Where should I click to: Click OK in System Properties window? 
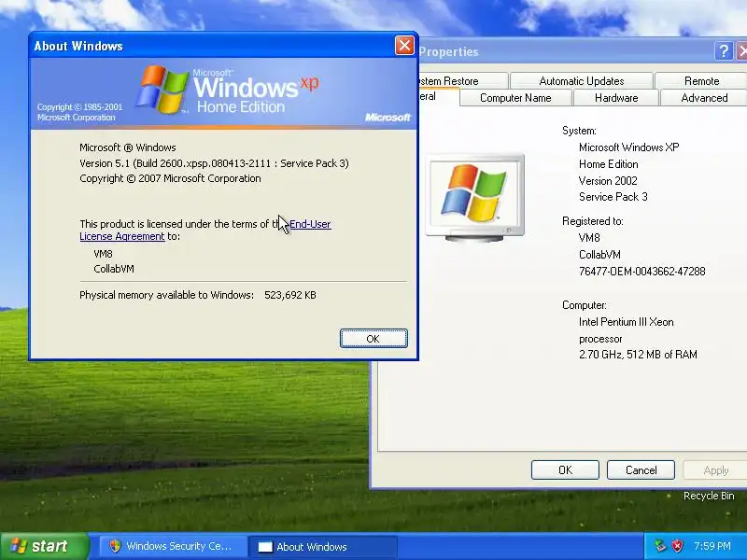coord(565,470)
